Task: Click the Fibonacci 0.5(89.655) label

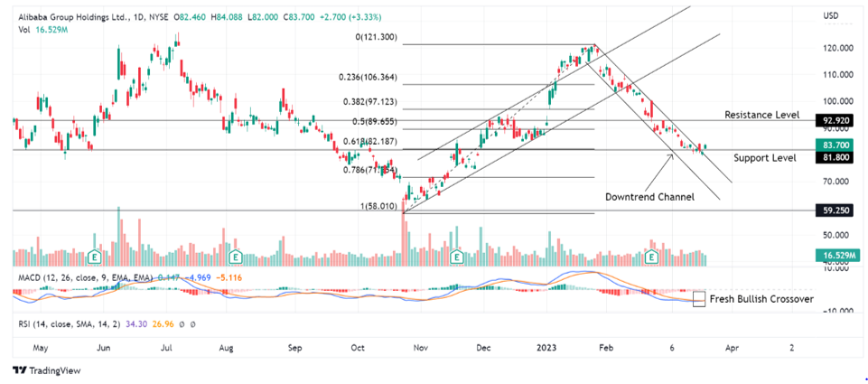Action: (376, 121)
